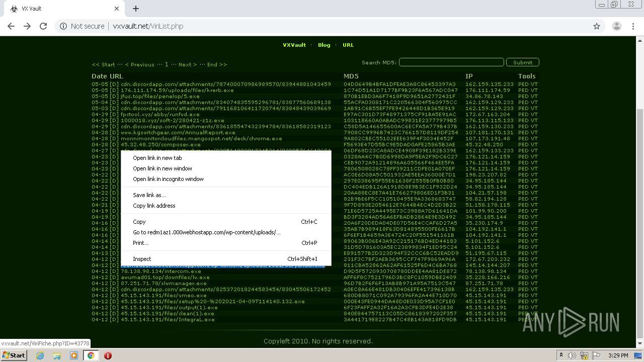Click into the Search MD5 input field
The image size is (644, 362).
[x=451, y=62]
